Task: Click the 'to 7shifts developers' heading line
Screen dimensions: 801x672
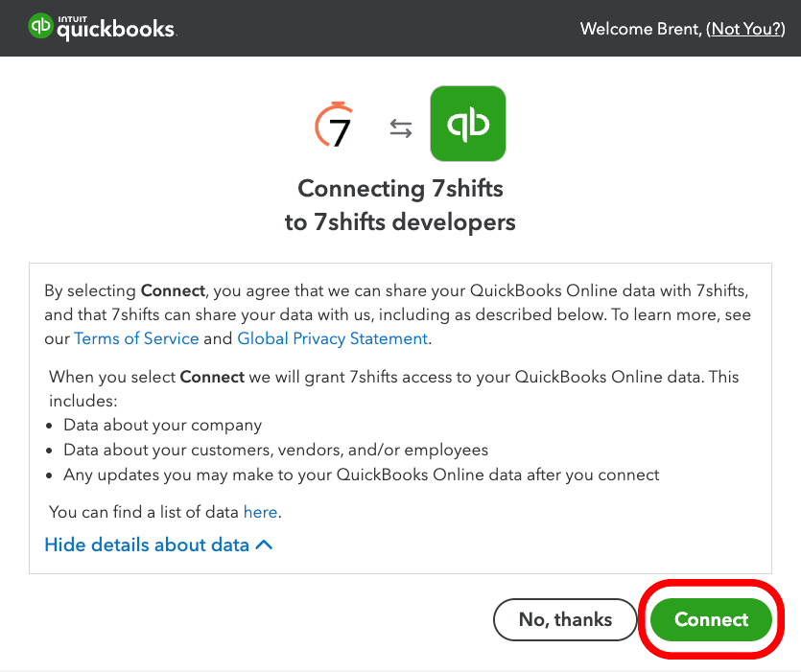Action: [x=401, y=222]
